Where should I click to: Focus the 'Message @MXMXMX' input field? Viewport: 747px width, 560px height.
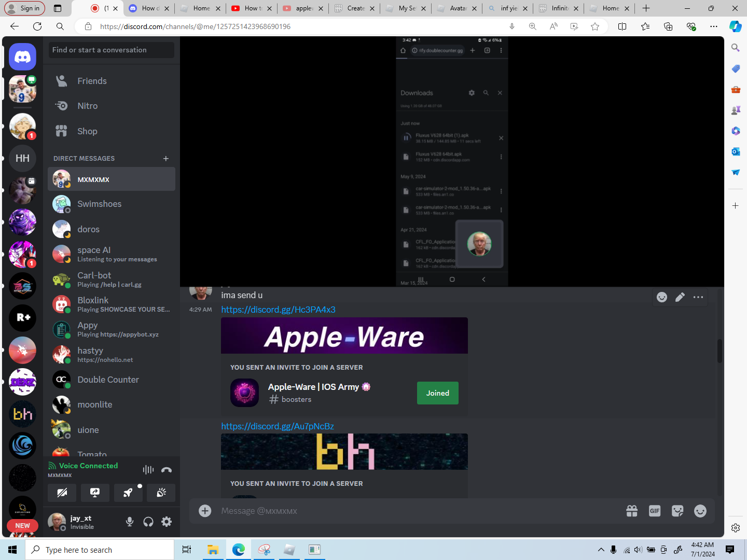point(415,511)
